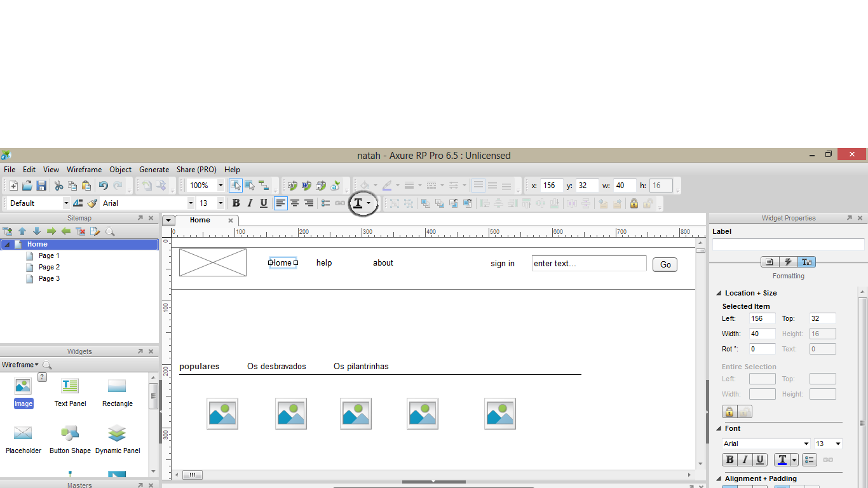Viewport: 868px width, 488px height.
Task: Click the help text on canvas
Action: [324, 263]
